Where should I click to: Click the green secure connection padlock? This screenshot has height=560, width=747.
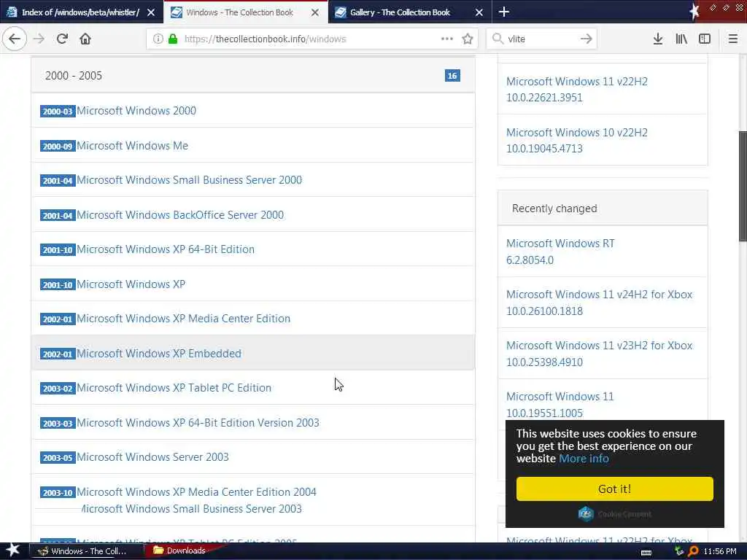pos(172,39)
